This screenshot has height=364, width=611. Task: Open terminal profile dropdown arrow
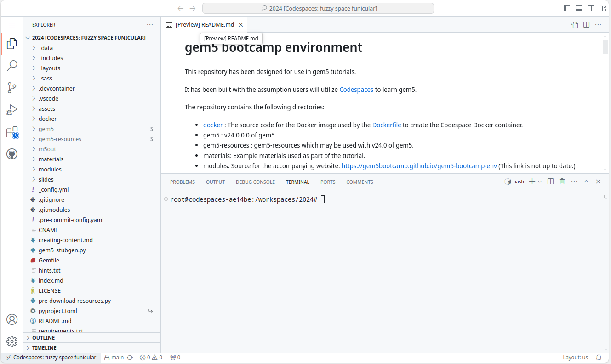(540, 181)
